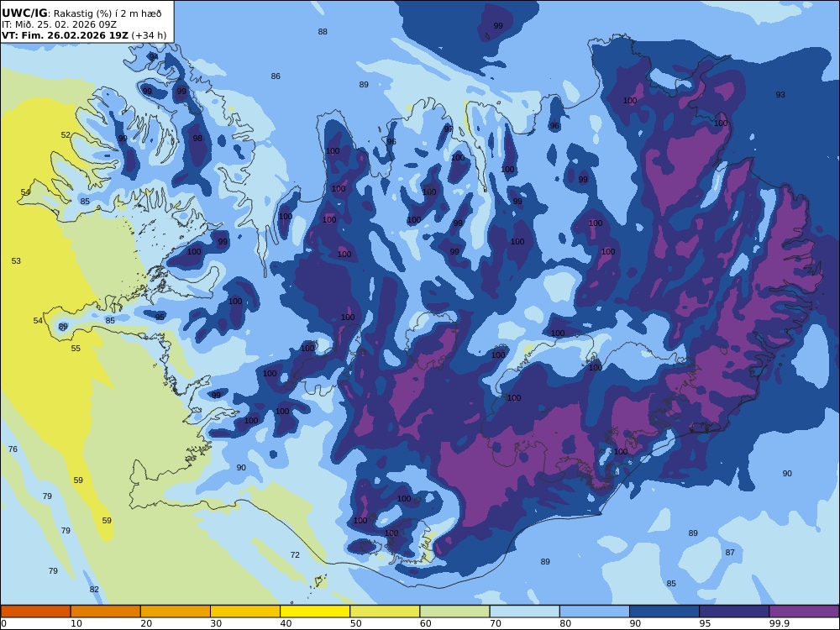Image resolution: width=840 pixels, height=630 pixels.
Task: Click the map value '82'
Action: 94,590
